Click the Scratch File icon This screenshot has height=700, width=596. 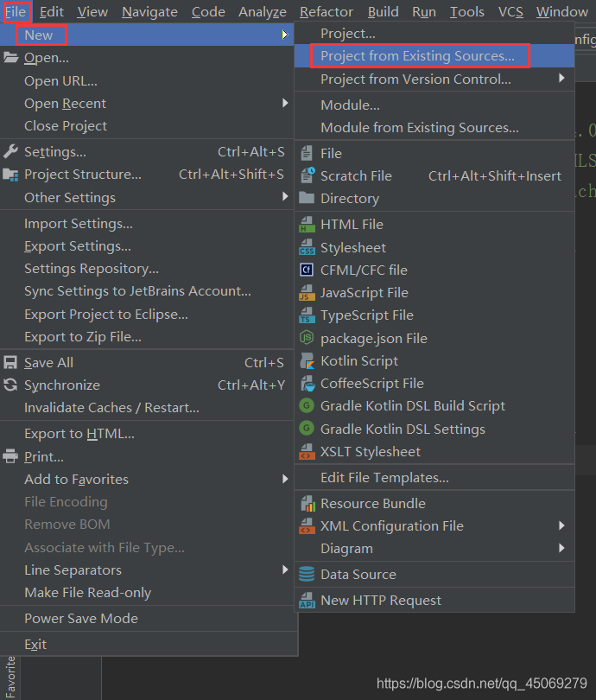[x=307, y=176]
